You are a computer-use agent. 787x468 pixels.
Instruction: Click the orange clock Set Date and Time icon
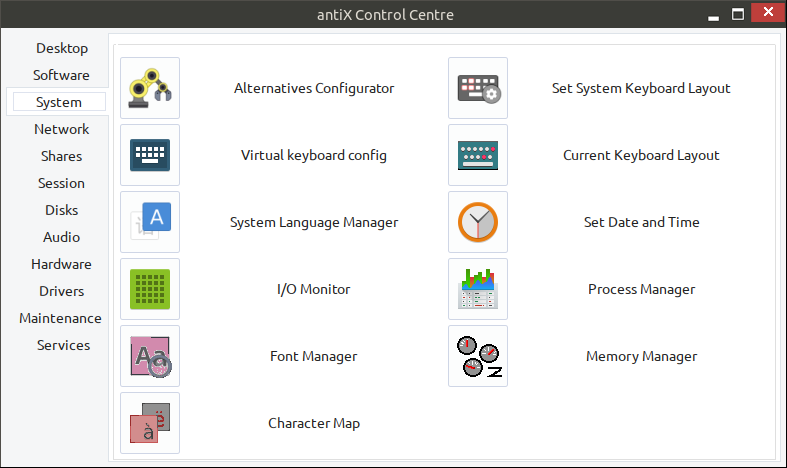pyautogui.click(x=478, y=222)
